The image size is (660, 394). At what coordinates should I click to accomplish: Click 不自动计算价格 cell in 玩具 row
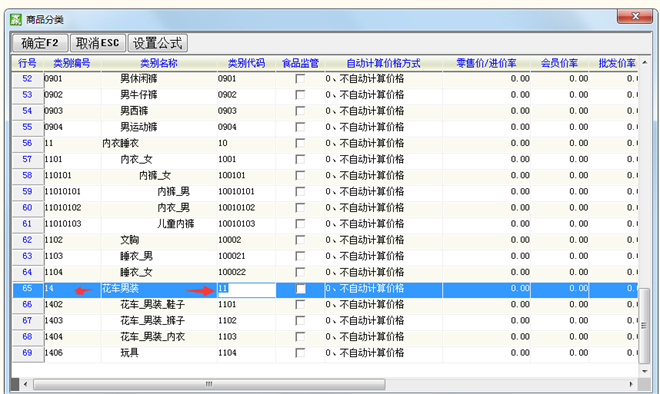(x=383, y=353)
